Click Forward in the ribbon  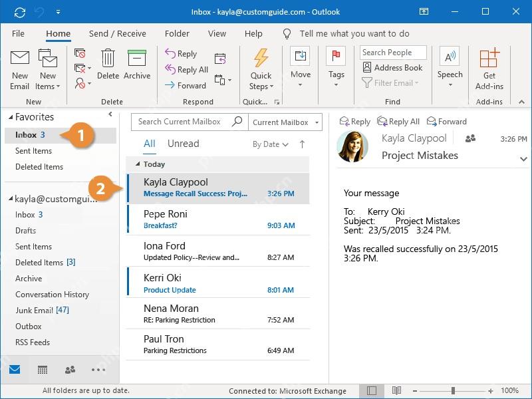point(186,86)
